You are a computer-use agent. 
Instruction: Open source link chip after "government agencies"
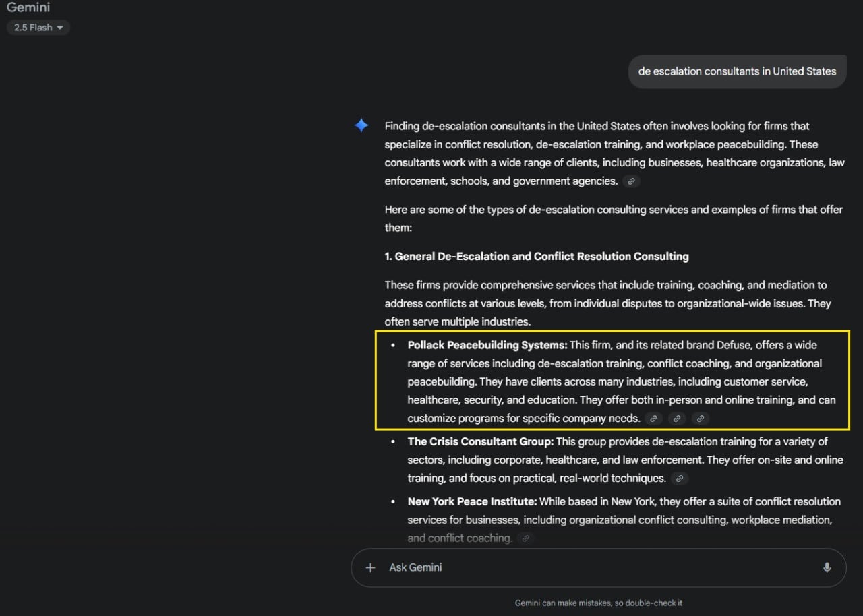click(x=631, y=181)
